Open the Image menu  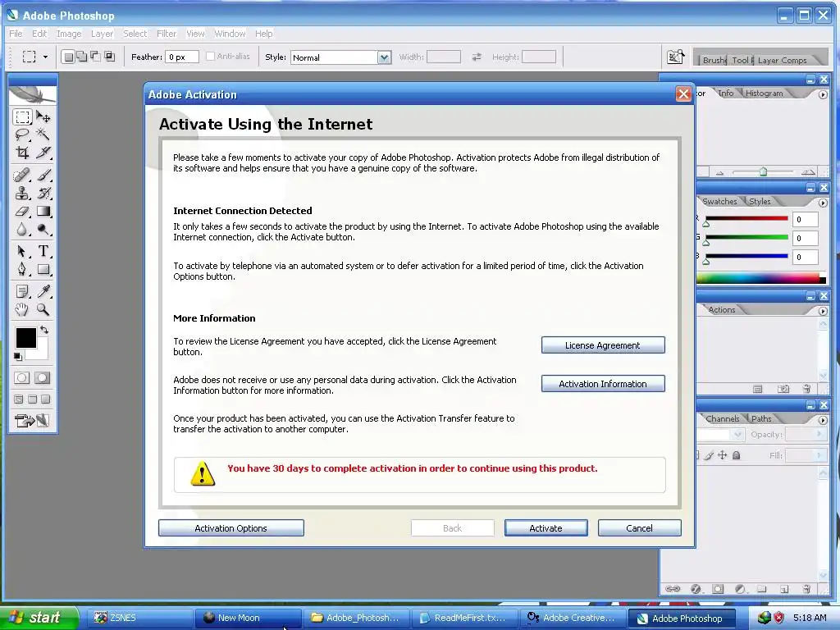pos(69,34)
